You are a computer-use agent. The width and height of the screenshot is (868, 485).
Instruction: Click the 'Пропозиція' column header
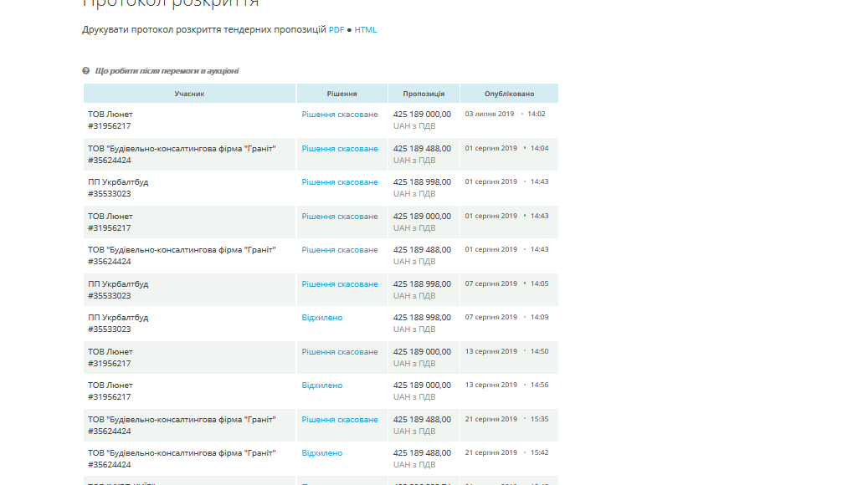(424, 94)
